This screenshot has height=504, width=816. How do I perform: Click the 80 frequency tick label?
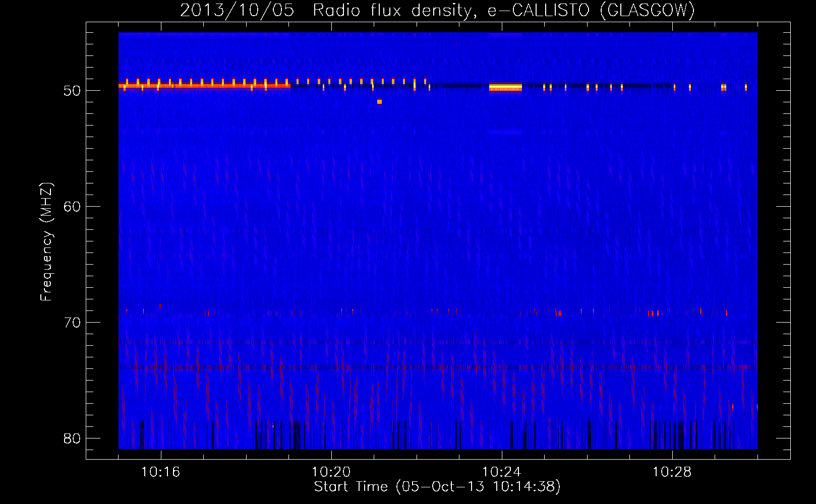coord(73,438)
